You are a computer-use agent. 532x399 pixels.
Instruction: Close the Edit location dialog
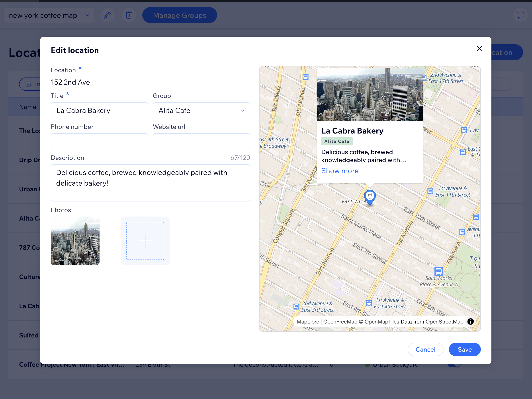pyautogui.click(x=479, y=49)
